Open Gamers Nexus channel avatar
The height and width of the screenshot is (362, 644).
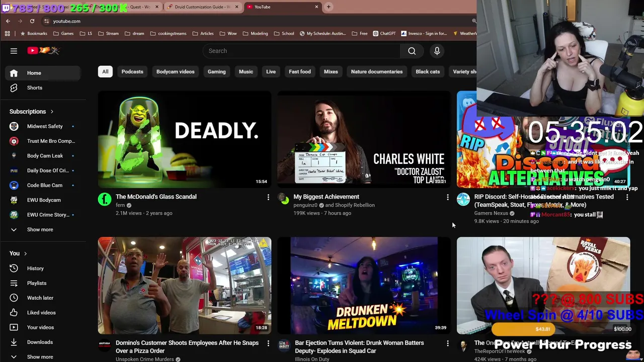point(463,200)
